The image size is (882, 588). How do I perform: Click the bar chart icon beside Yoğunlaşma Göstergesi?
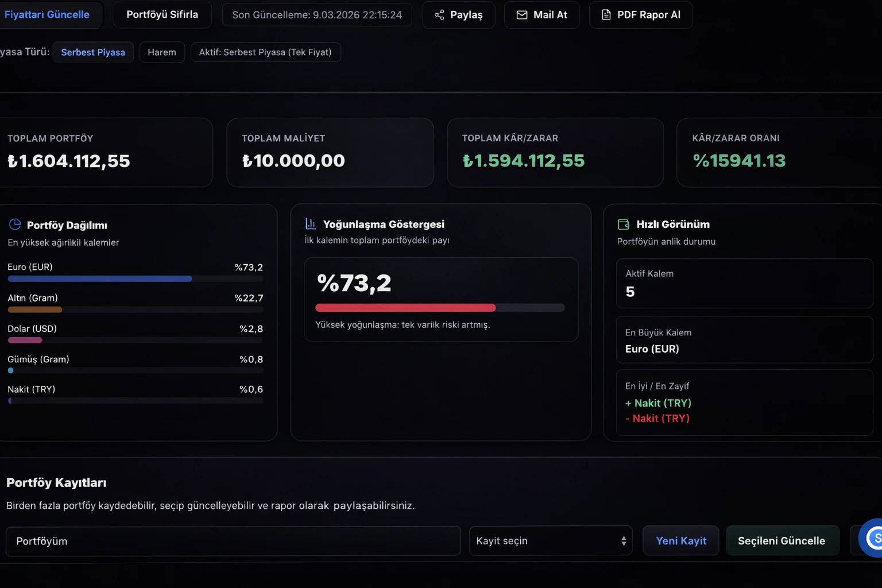(x=311, y=224)
